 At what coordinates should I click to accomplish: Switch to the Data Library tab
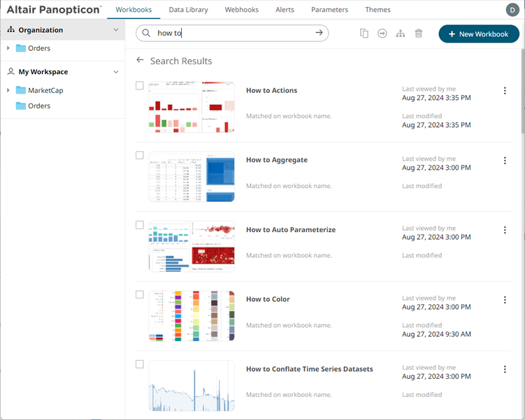pos(188,10)
